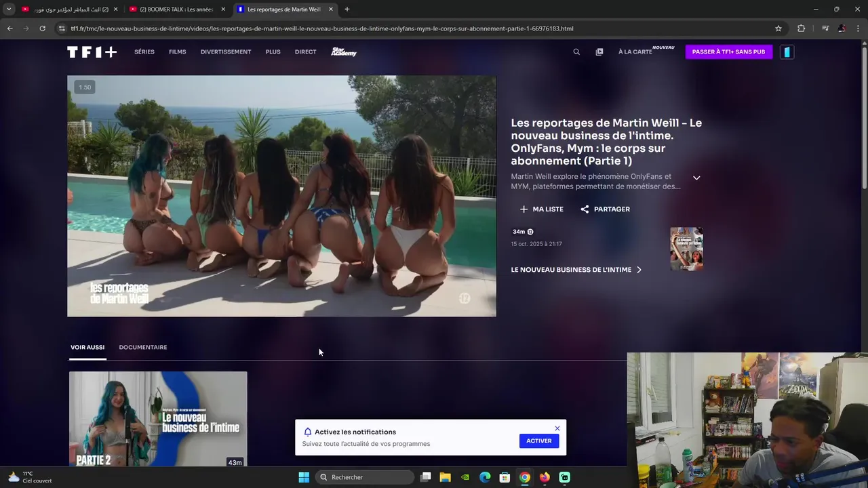The height and width of the screenshot is (488, 868).
Task: Click the Activer notifications button
Action: pos(539,441)
